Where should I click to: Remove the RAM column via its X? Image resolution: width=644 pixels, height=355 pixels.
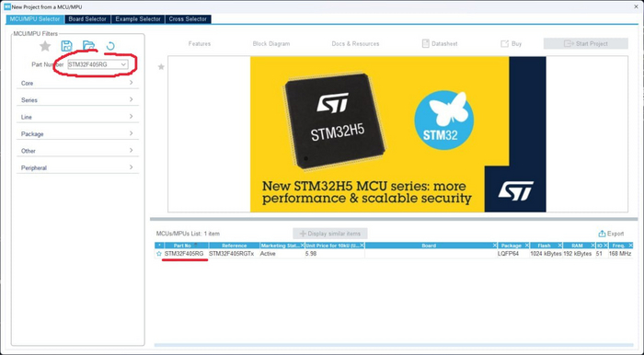pyautogui.click(x=592, y=246)
